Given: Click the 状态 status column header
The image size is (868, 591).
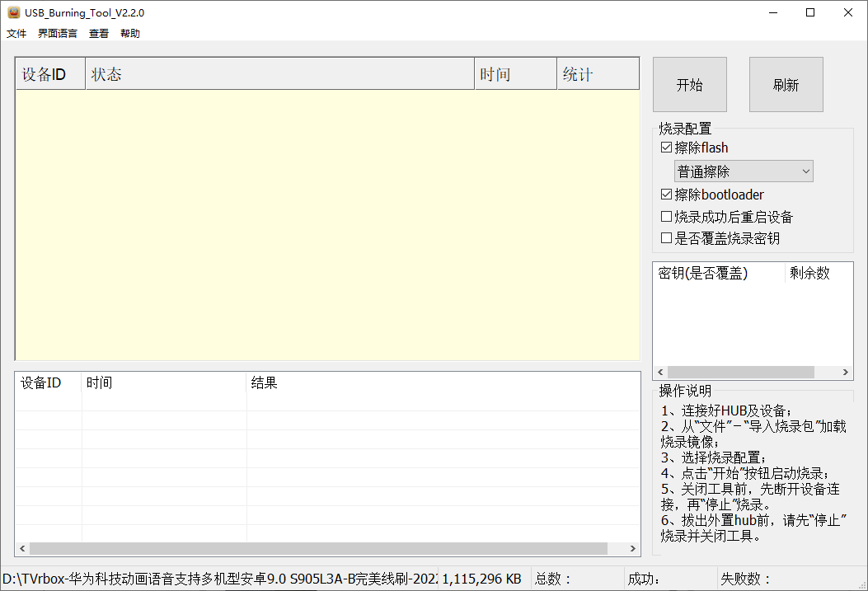Looking at the screenshot, I should [x=107, y=73].
